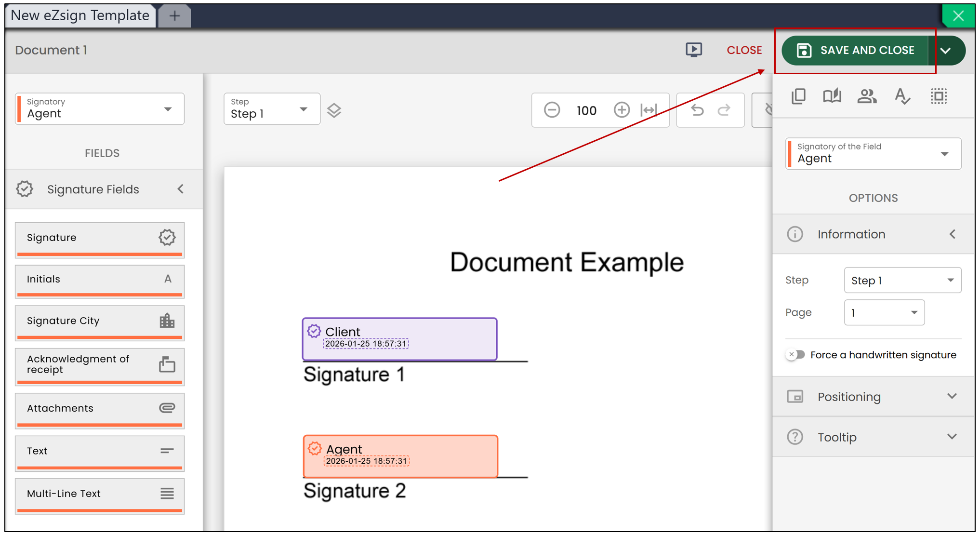Click the layers icon beside Step

[x=334, y=110]
